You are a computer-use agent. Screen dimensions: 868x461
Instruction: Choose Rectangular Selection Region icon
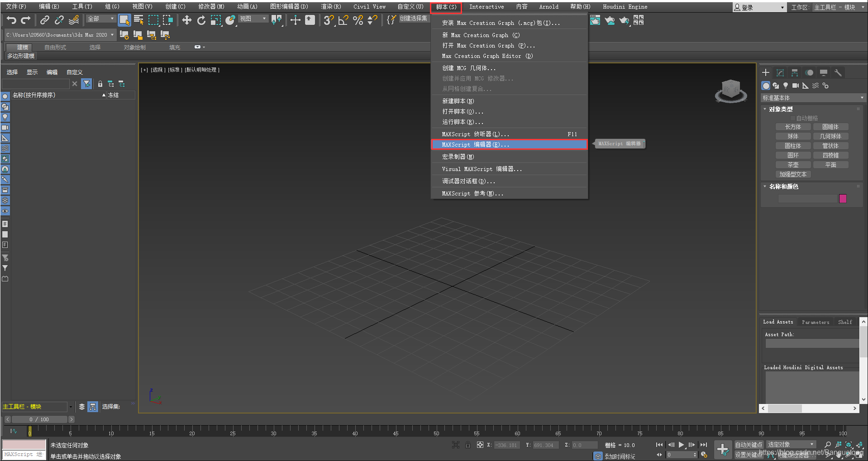(x=153, y=20)
